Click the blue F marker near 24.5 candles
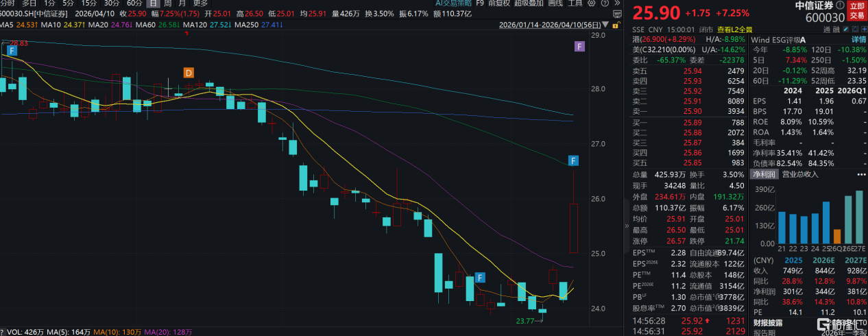This screenshot has width=868, height=336. click(x=479, y=278)
